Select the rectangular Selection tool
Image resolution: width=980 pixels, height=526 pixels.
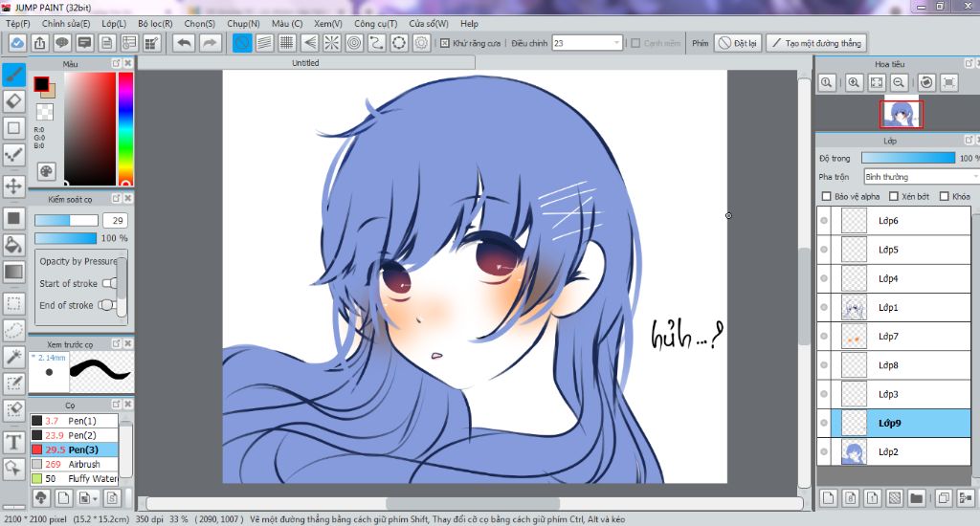pos(13,304)
